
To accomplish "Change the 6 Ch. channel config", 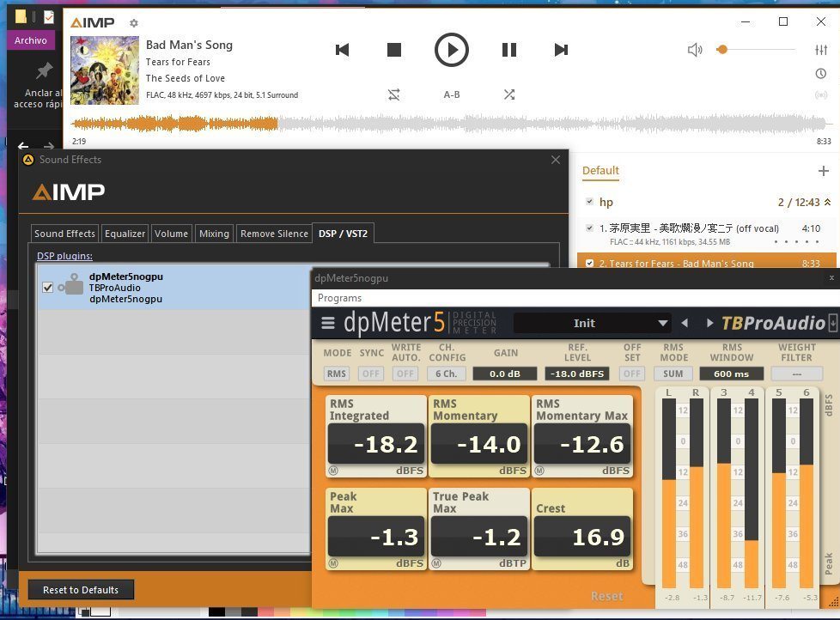I will [447, 374].
